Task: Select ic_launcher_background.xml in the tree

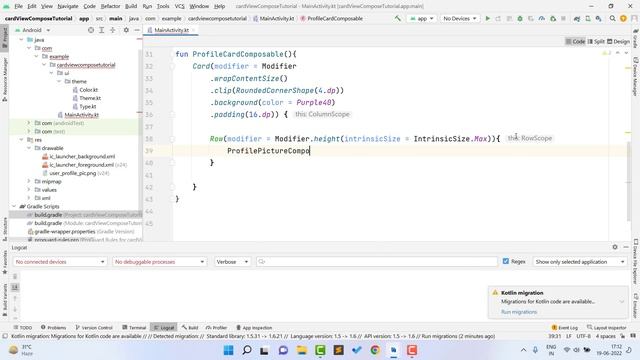Action: tap(79, 156)
